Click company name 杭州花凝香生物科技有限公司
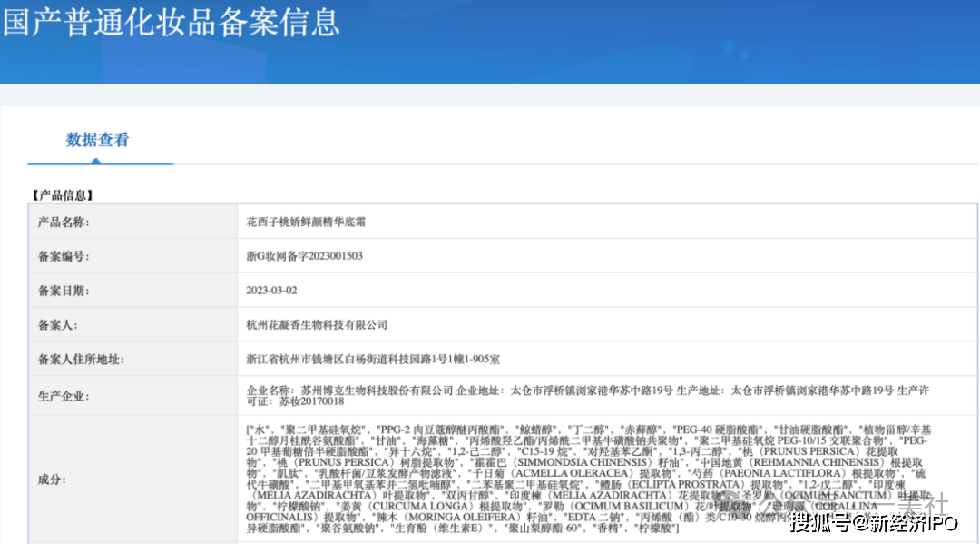The width and height of the screenshot is (980, 544). coord(317,324)
